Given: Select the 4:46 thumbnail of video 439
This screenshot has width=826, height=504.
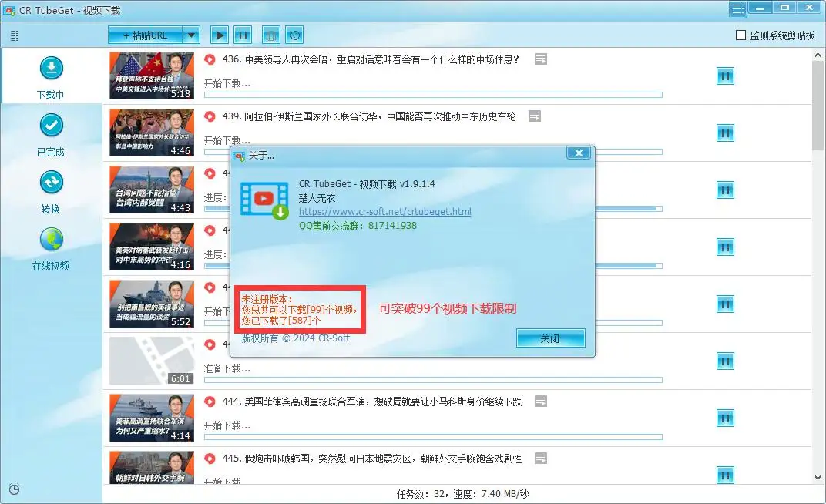Looking at the screenshot, I should pyautogui.click(x=152, y=133).
